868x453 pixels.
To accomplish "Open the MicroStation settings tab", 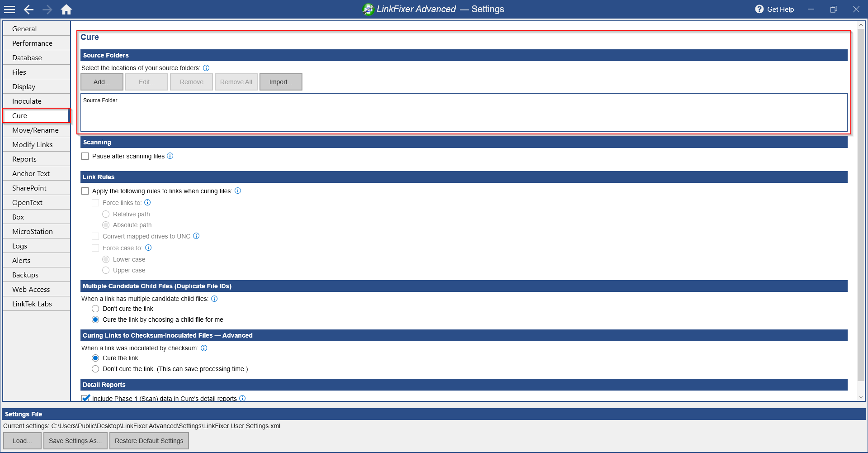I will [x=37, y=231].
